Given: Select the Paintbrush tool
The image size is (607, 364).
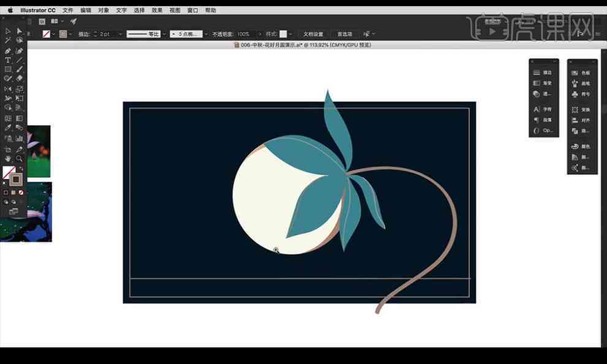Looking at the screenshot, I should point(20,69).
